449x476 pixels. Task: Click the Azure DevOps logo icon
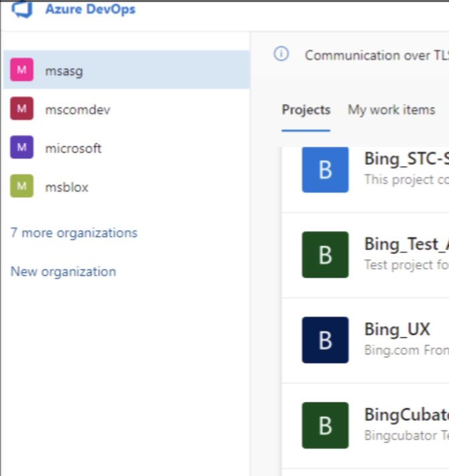[x=21, y=9]
